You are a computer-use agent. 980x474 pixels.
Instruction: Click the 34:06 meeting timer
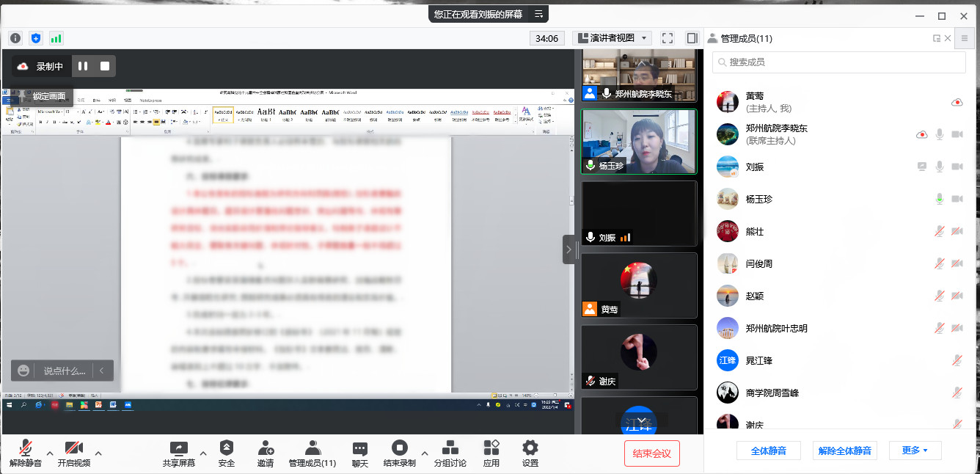(546, 38)
